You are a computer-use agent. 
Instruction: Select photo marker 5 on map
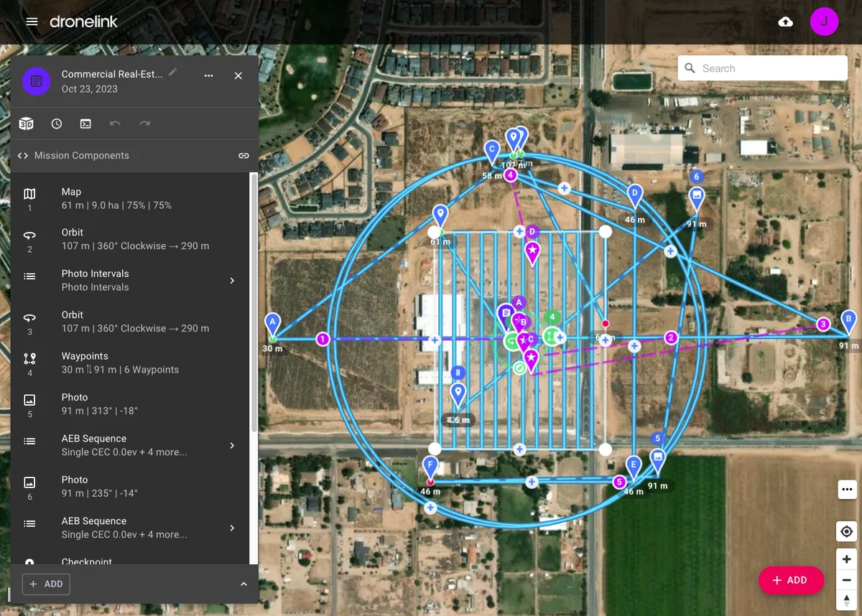657,459
